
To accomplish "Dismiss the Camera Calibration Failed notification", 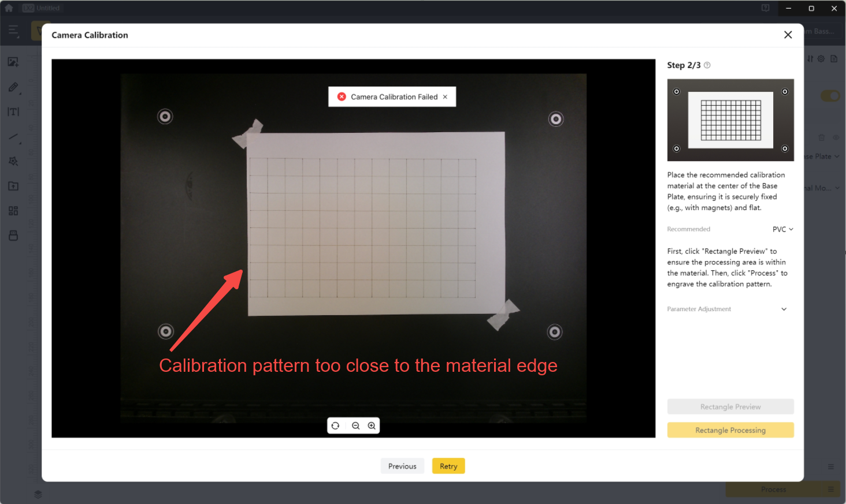I will pyautogui.click(x=445, y=97).
